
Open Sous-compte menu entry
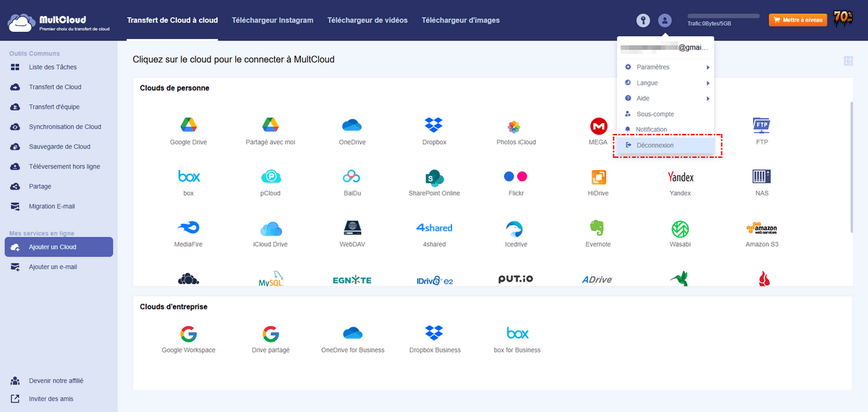click(x=655, y=114)
